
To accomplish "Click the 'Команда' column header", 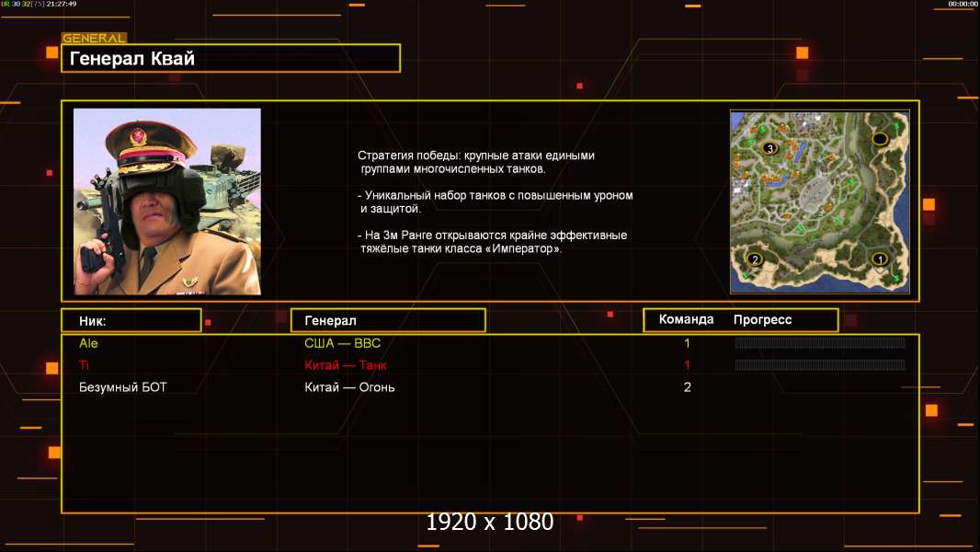I will pyautogui.click(x=686, y=319).
